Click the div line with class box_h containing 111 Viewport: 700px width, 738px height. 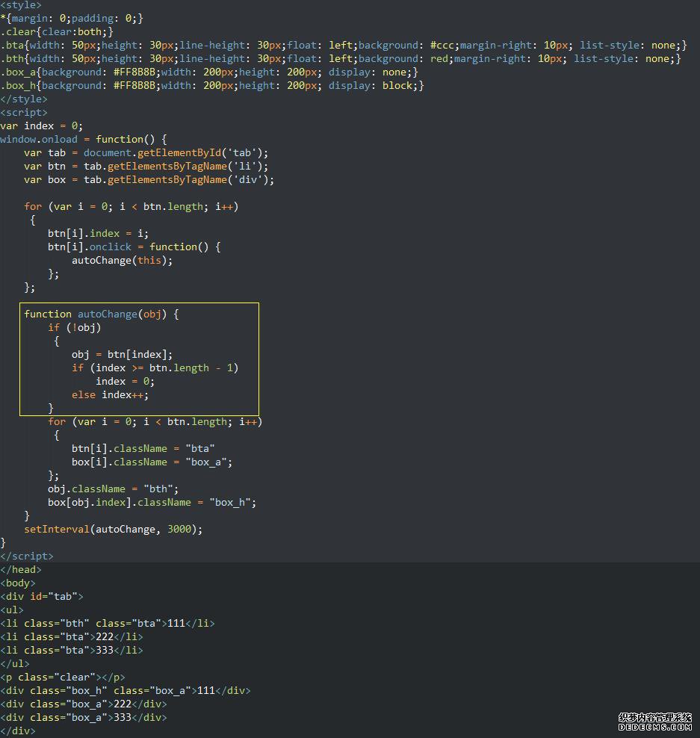[126, 690]
